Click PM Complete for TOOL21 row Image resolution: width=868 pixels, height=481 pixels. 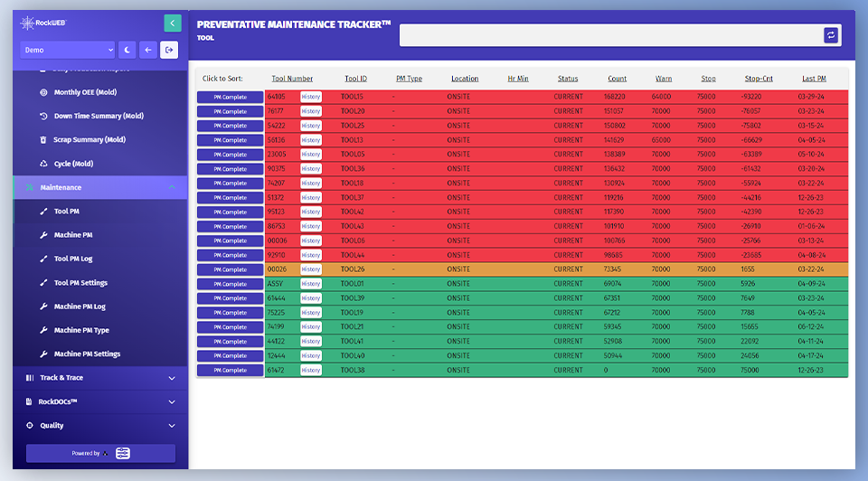231,327
